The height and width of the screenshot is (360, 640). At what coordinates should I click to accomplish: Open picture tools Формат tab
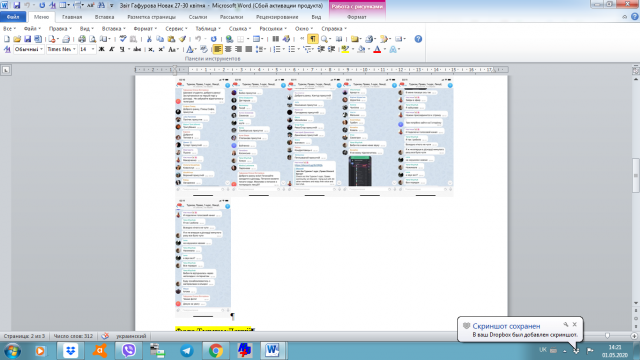click(356, 17)
